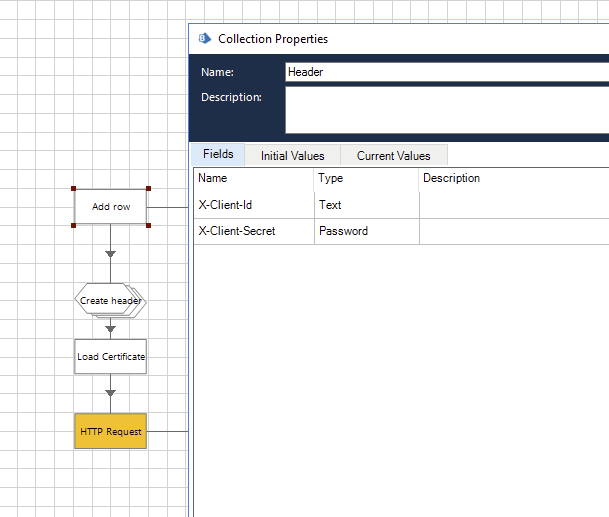The height and width of the screenshot is (517, 609).
Task: Select the X-Client-Secret field name cell
Action: pos(254,232)
